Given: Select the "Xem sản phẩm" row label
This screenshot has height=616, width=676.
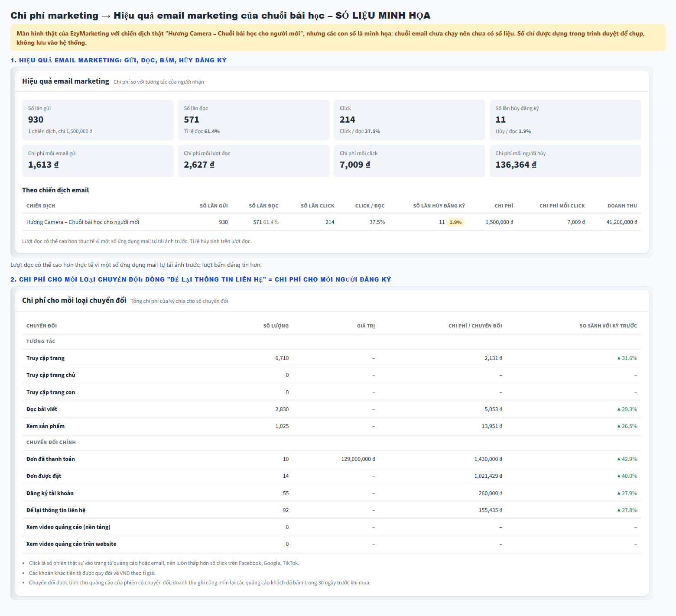Looking at the screenshot, I should 45,426.
